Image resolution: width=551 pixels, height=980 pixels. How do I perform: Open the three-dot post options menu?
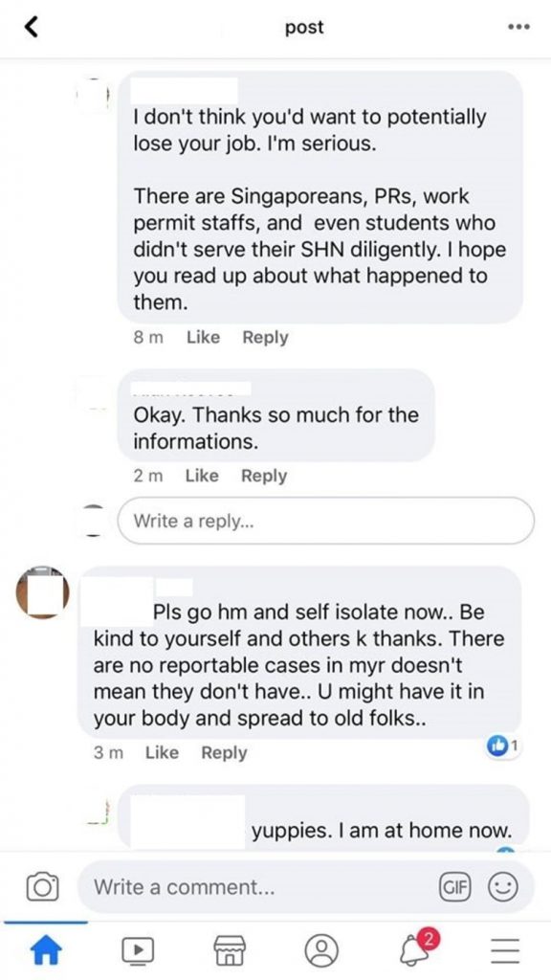(518, 27)
